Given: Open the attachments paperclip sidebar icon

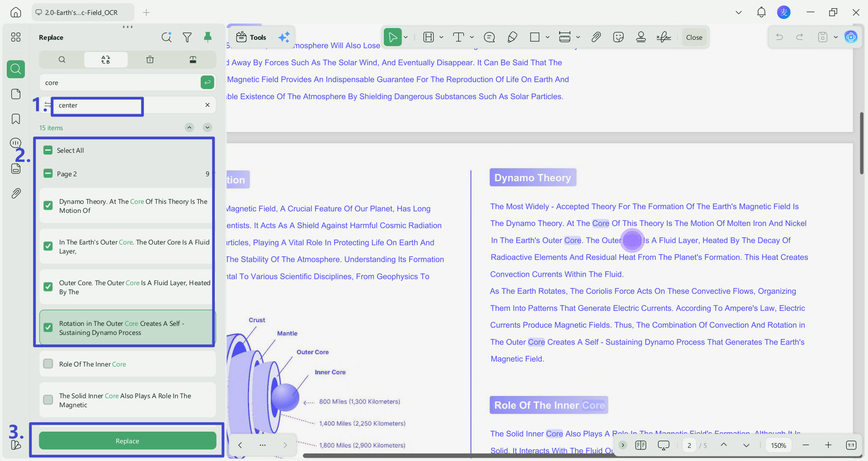Looking at the screenshot, I should pos(16,193).
